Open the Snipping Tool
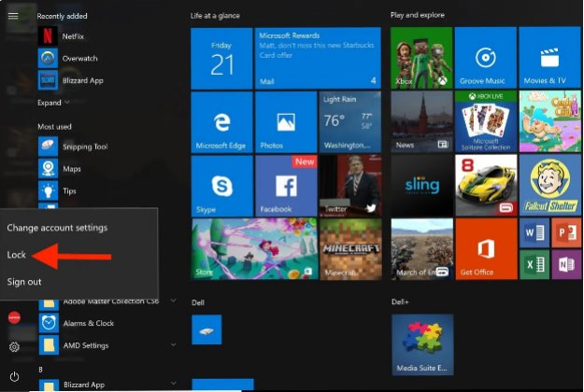 pyautogui.click(x=73, y=147)
